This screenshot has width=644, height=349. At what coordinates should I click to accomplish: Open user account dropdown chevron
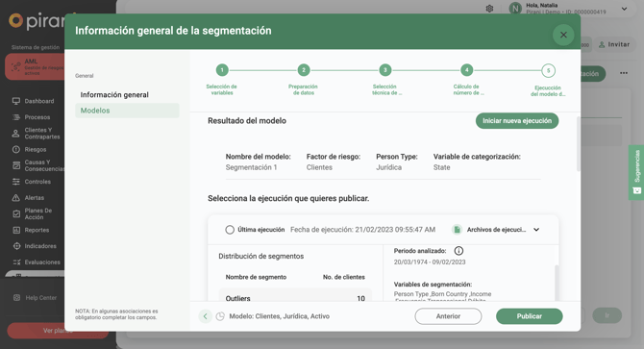(x=624, y=9)
